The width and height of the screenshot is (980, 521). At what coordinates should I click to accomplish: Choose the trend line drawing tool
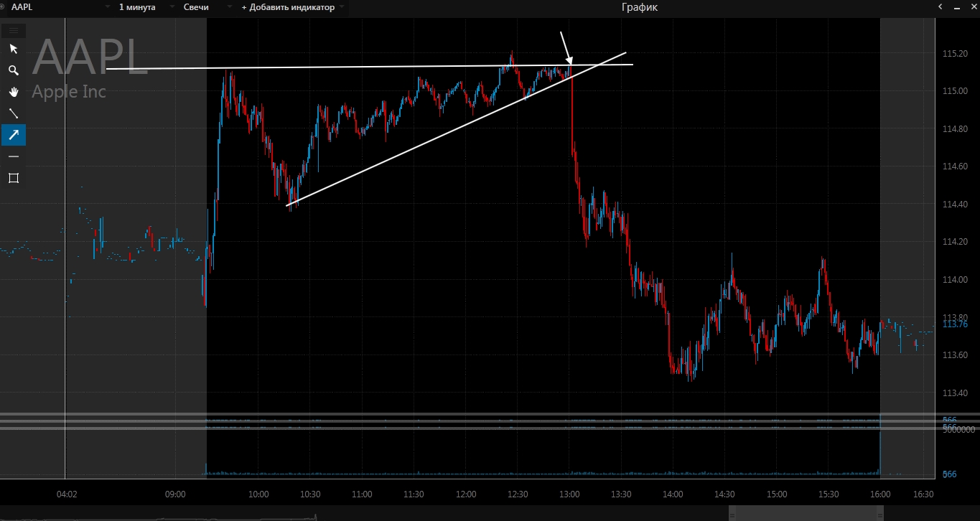coord(13,113)
